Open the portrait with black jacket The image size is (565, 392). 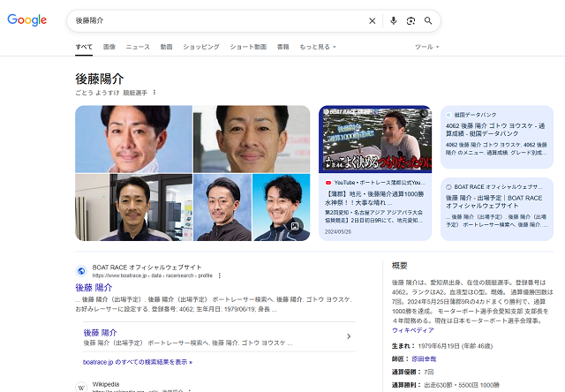tap(222, 207)
